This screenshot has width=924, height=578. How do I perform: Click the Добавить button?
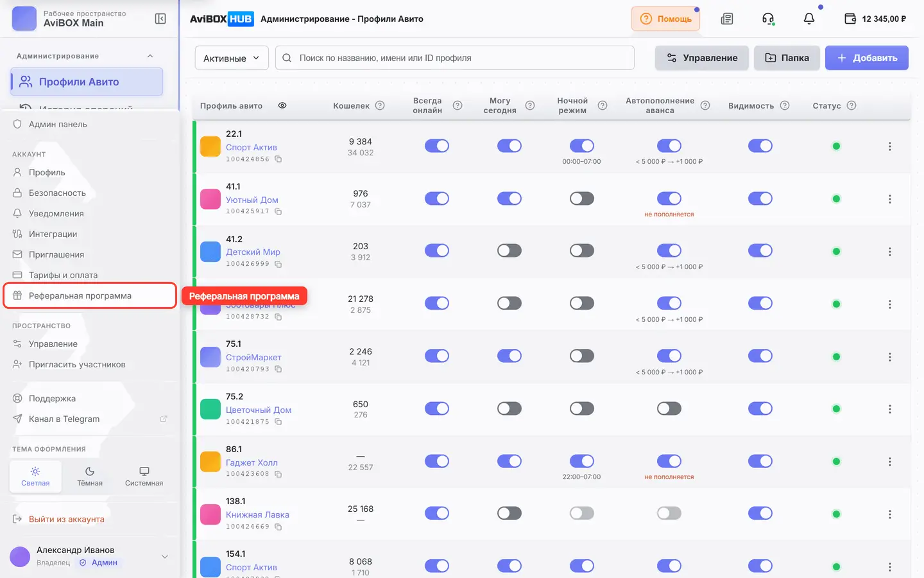point(867,58)
